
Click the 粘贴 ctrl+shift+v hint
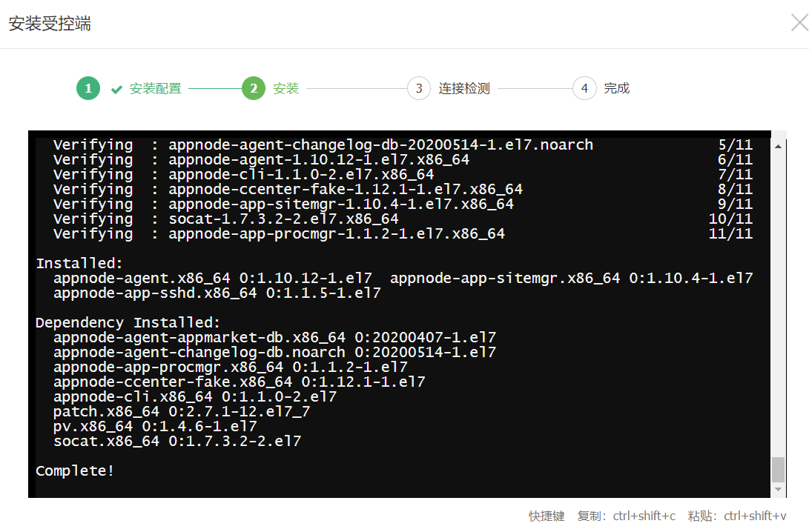(x=737, y=516)
